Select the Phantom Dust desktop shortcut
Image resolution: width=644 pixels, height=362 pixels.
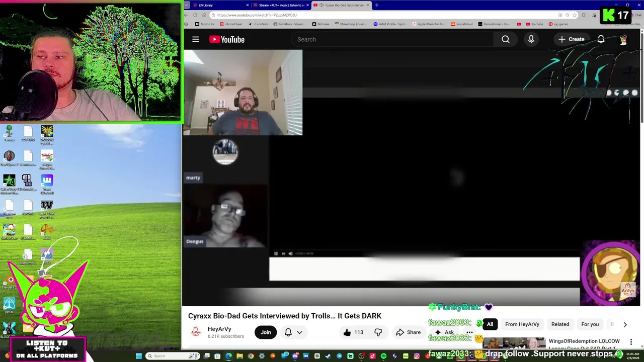click(9, 209)
